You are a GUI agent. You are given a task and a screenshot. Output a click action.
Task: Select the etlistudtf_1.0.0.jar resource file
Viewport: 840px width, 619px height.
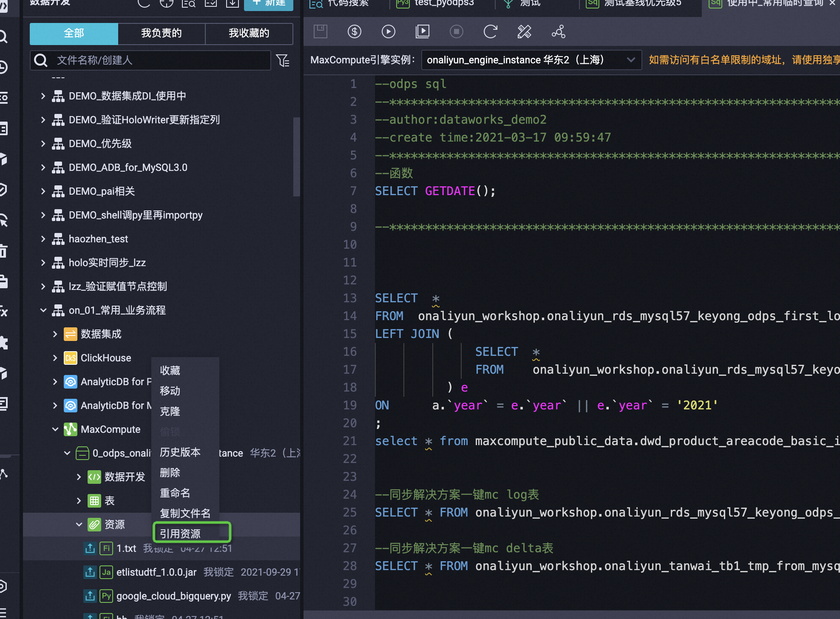[x=156, y=572]
